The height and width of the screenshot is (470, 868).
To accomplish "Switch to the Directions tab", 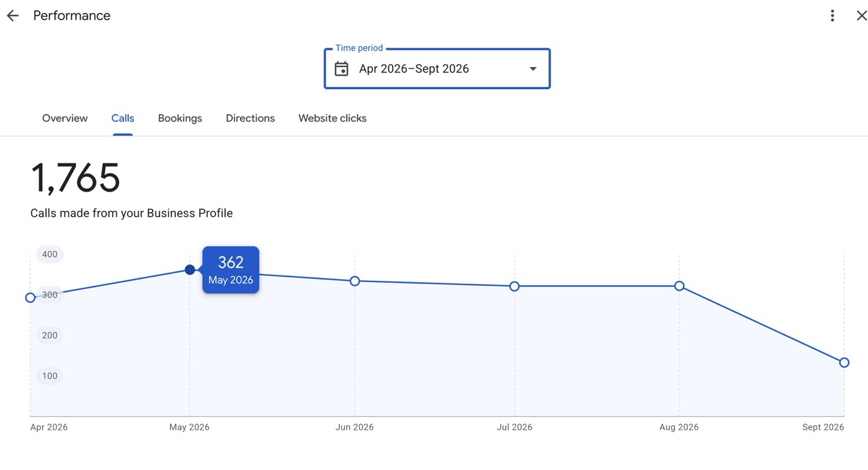I will pos(250,118).
